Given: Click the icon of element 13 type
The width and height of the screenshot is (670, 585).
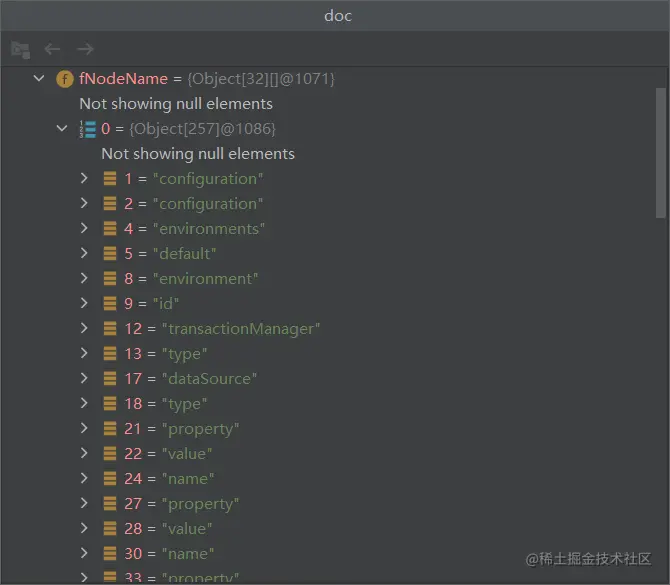Looking at the screenshot, I should pos(110,354).
